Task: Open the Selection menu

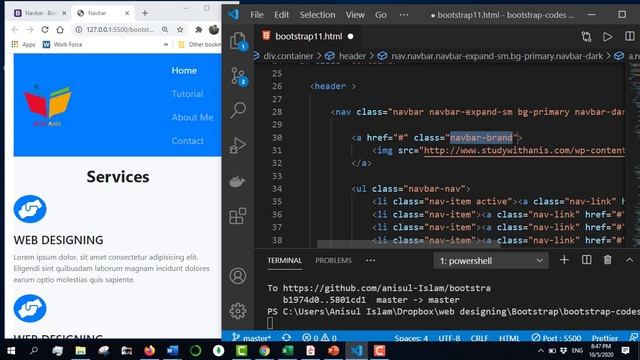Action: 317,15
